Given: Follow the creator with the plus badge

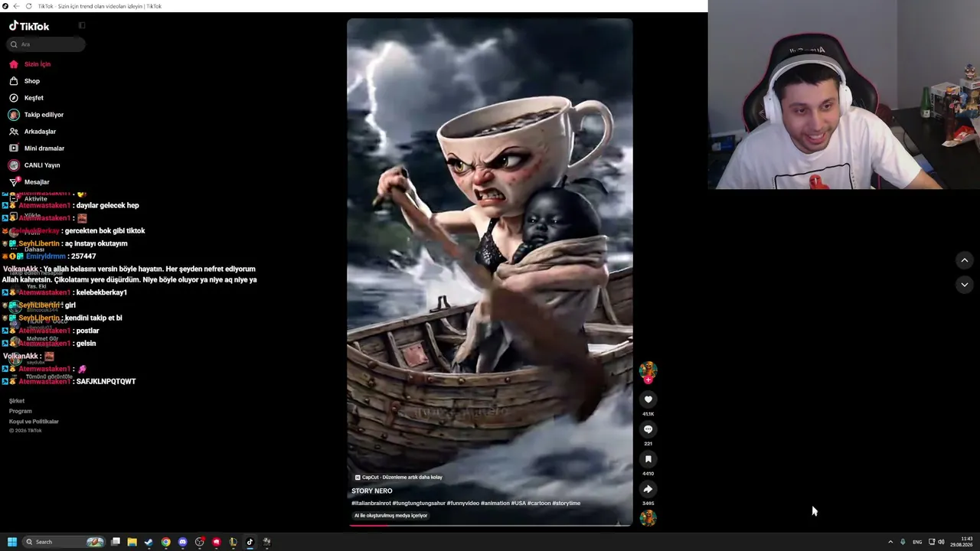Looking at the screenshot, I should click(648, 380).
